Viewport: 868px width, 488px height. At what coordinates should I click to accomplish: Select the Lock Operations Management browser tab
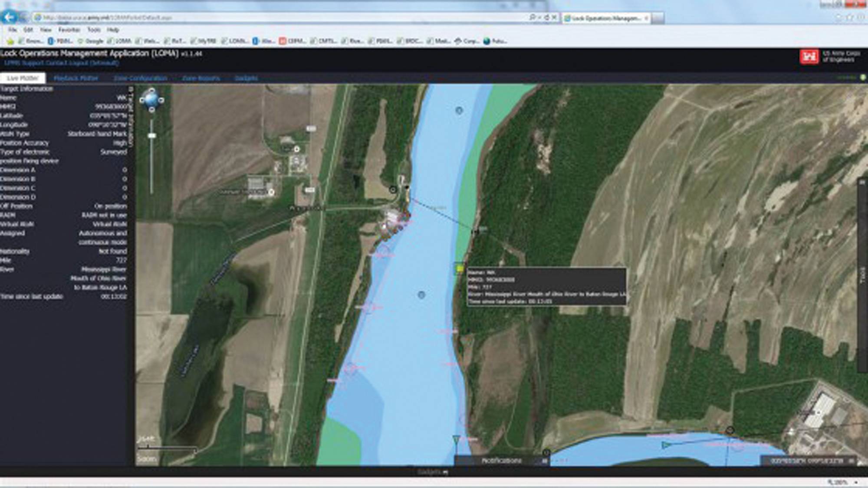click(605, 18)
